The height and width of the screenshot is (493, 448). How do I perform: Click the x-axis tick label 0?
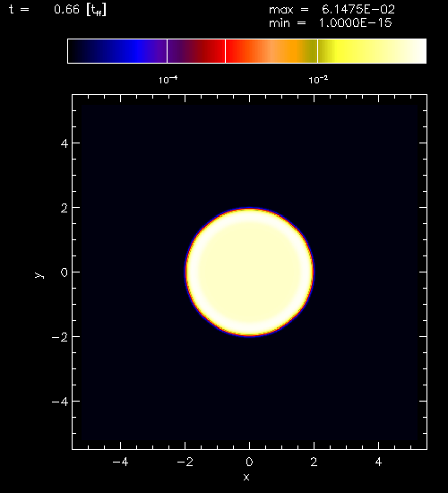[x=249, y=462]
